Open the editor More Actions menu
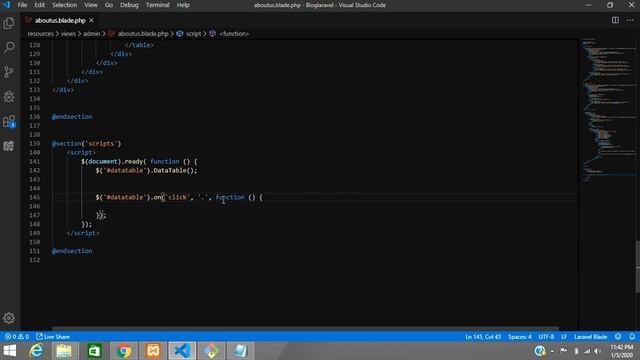640x360 pixels. pyautogui.click(x=630, y=20)
